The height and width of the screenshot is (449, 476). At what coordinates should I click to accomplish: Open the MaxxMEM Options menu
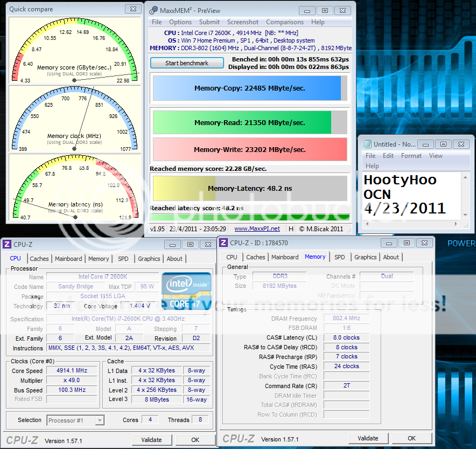click(x=180, y=22)
